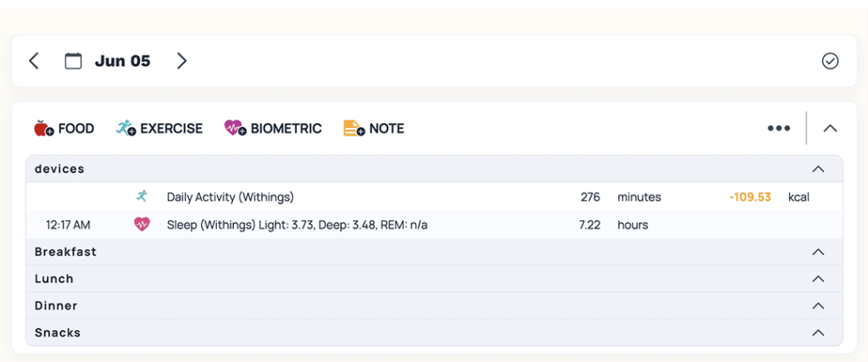Screen dimensions: 868x362
Task: Collapse the Breakfast section
Action: 818,252
